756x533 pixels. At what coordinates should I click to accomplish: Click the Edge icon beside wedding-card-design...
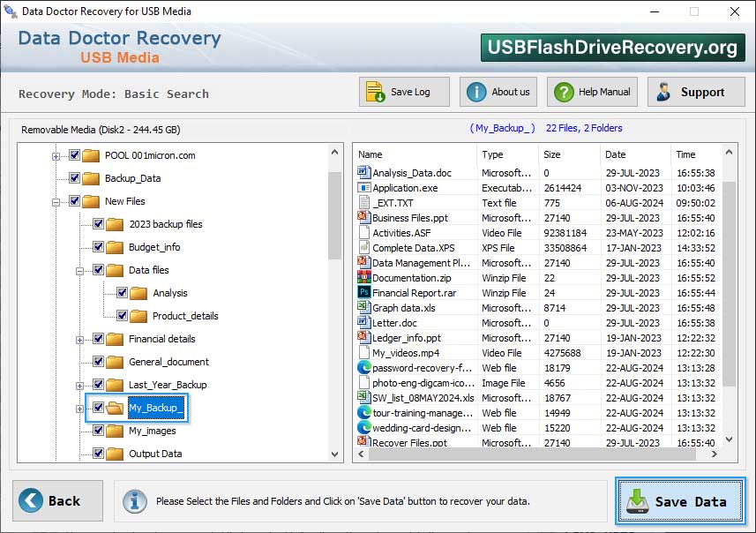[x=363, y=427]
